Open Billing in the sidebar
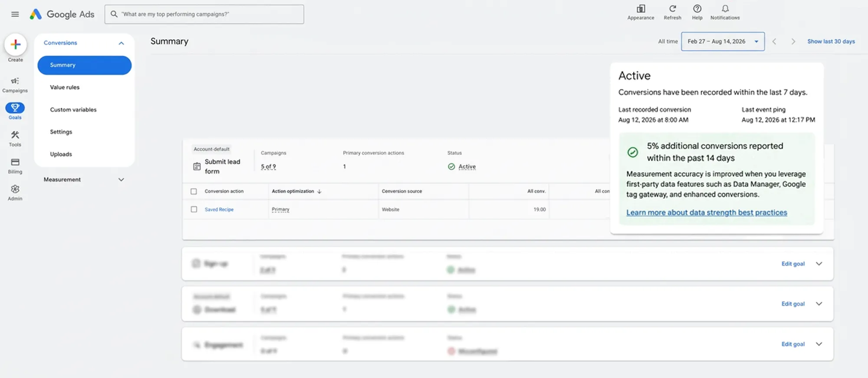This screenshot has height=378, width=868. (15, 166)
